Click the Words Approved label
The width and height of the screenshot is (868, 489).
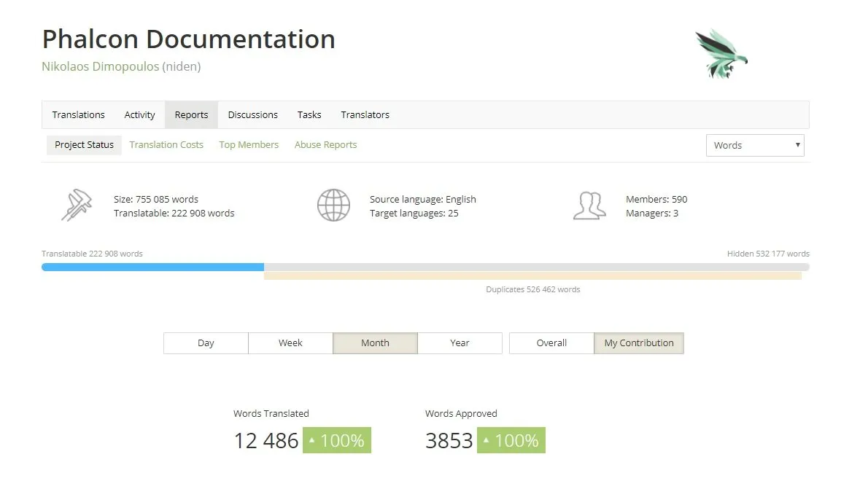[x=461, y=413]
